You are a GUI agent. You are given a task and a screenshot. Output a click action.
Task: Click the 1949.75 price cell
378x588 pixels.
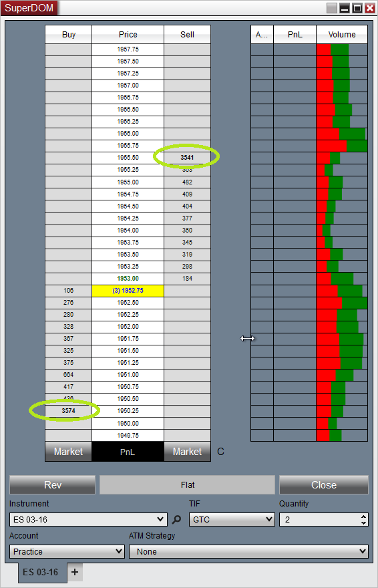click(128, 436)
